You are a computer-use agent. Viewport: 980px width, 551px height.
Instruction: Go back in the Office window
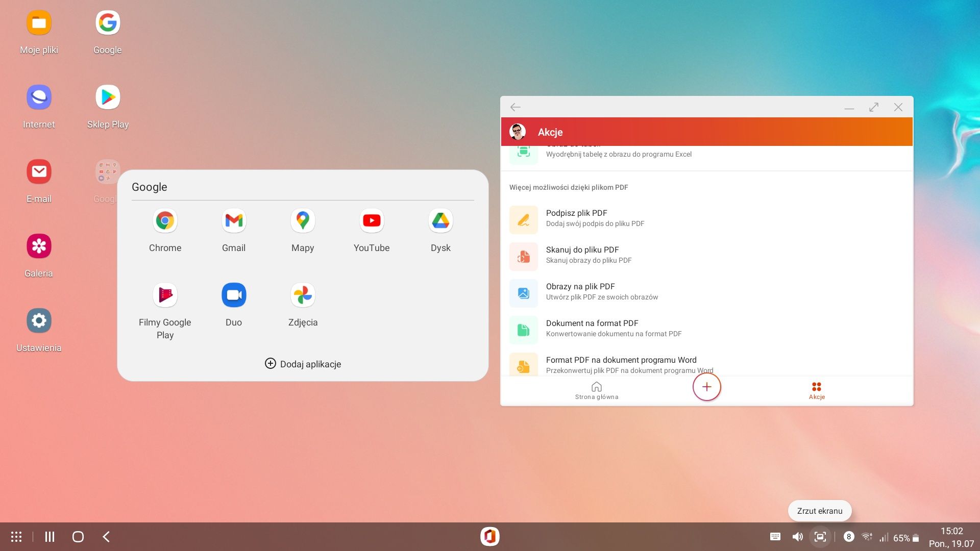[x=516, y=107]
